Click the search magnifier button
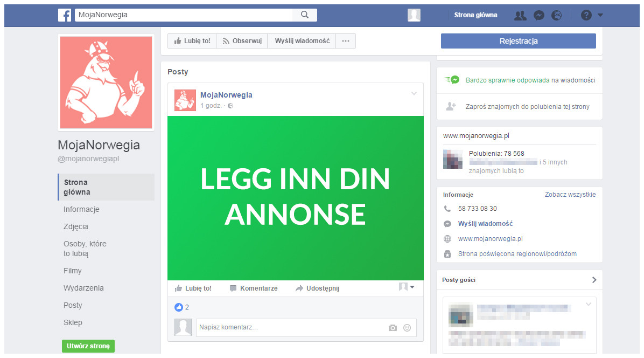644x358 pixels. (305, 15)
